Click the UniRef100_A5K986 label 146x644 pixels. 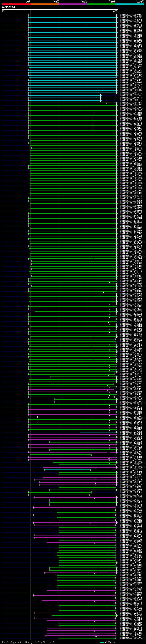(x=131, y=504)
